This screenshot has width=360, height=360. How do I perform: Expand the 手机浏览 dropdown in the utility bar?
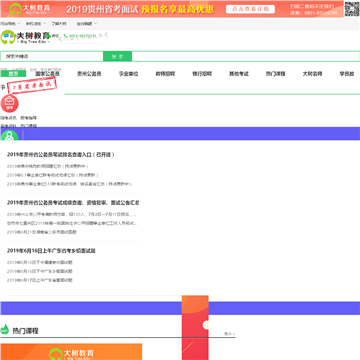pyautogui.click(x=36, y=24)
